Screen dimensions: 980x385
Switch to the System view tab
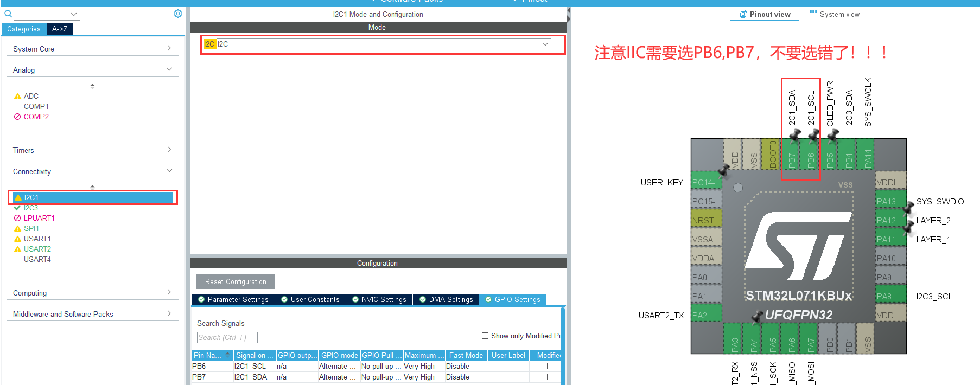coord(835,14)
